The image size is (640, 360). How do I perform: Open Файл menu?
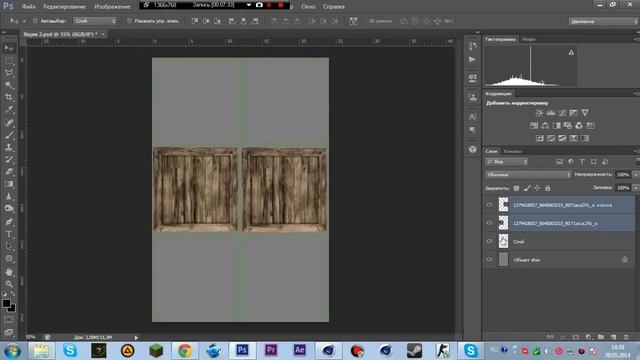[x=28, y=7]
